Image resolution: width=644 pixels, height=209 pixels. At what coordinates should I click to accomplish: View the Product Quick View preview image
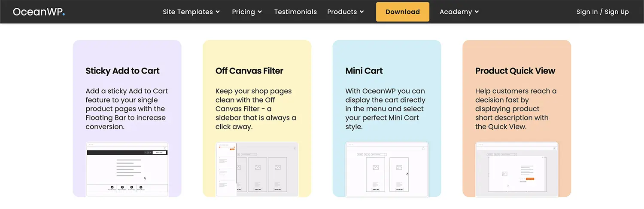click(517, 169)
